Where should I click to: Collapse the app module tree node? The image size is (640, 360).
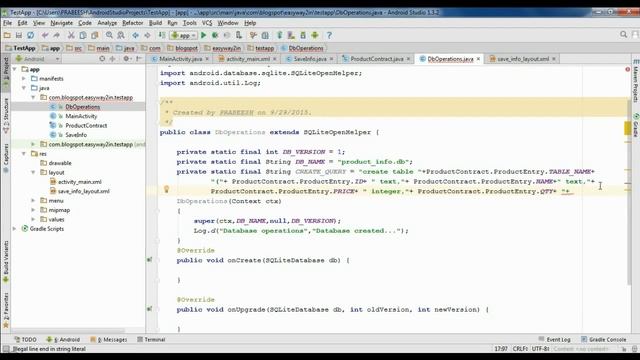15,69
